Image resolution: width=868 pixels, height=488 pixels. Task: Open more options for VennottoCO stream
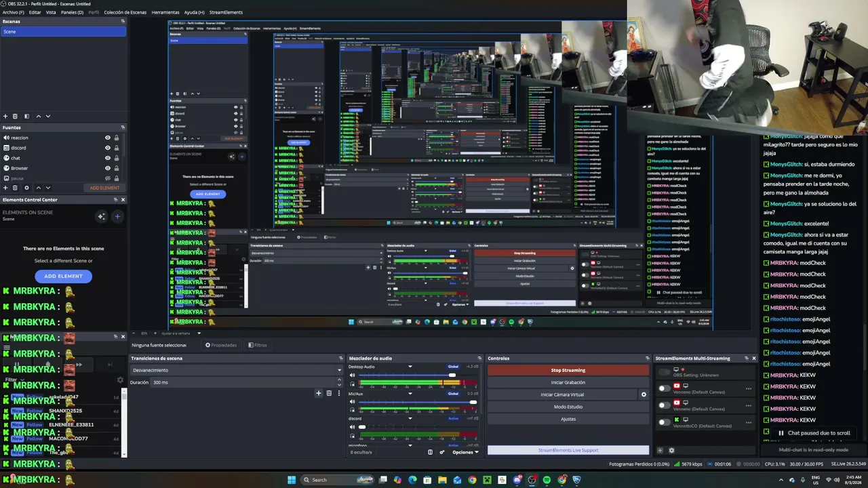(749, 422)
